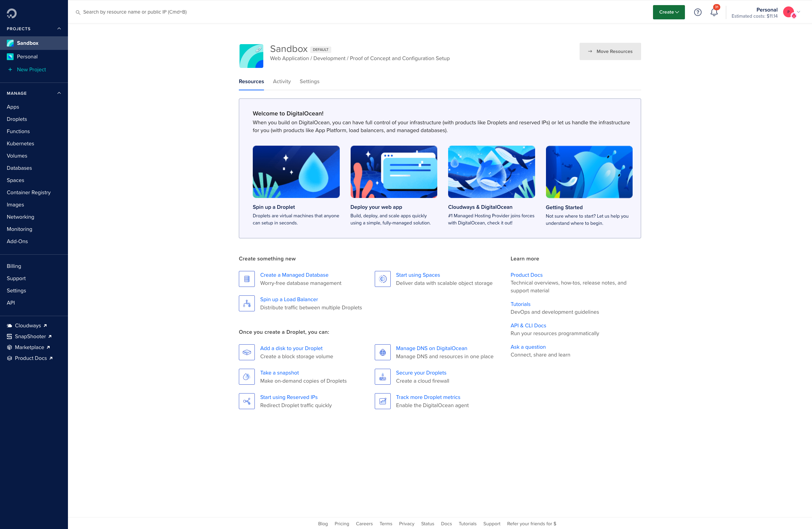Collapse the Manage section chevron

pyautogui.click(x=59, y=93)
